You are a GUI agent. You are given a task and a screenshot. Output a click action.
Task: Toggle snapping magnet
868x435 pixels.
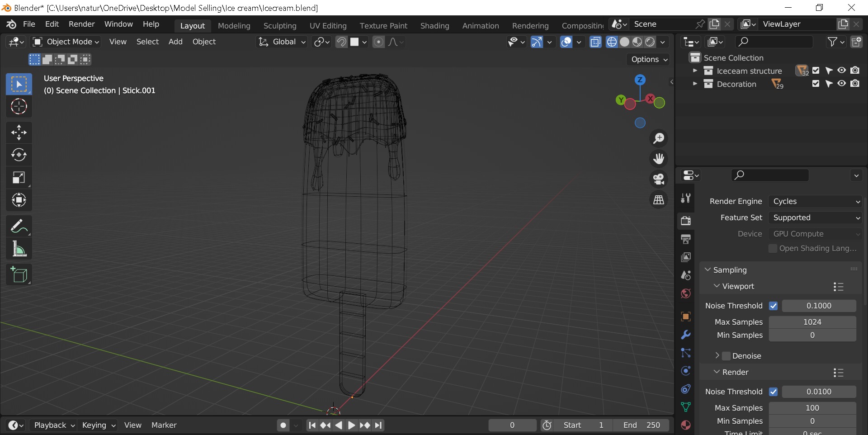[341, 42]
